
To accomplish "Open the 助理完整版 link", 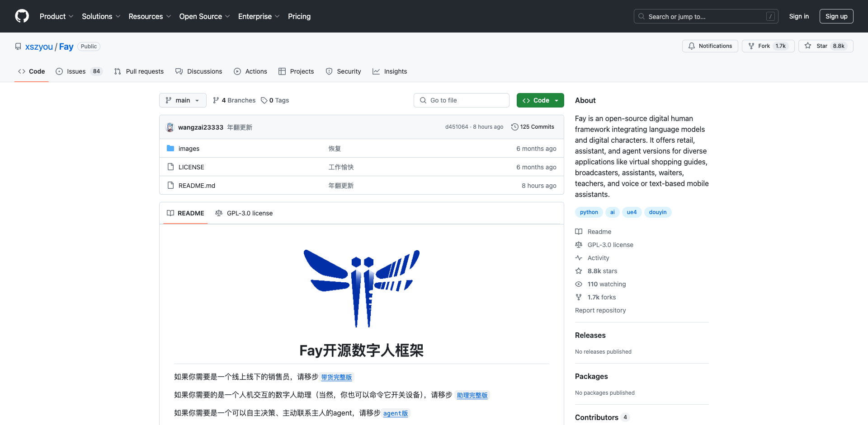I will pyautogui.click(x=472, y=395).
